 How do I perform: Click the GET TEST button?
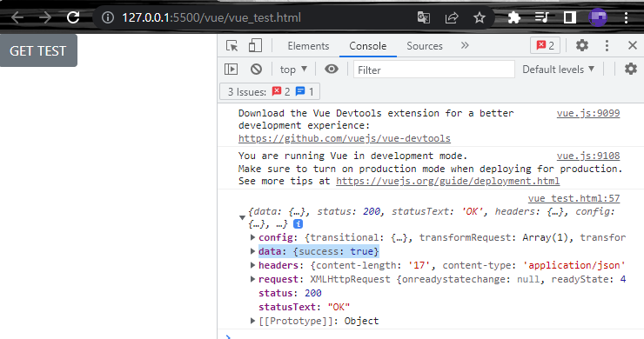tap(38, 50)
